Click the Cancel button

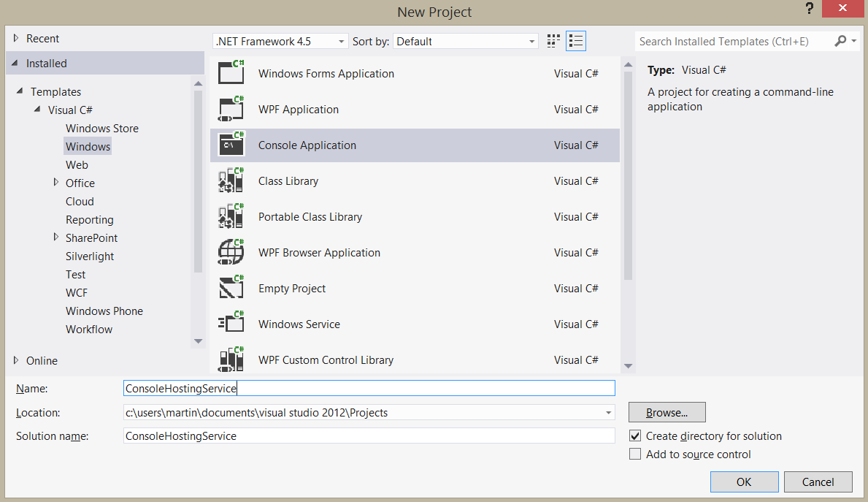pyautogui.click(x=818, y=482)
